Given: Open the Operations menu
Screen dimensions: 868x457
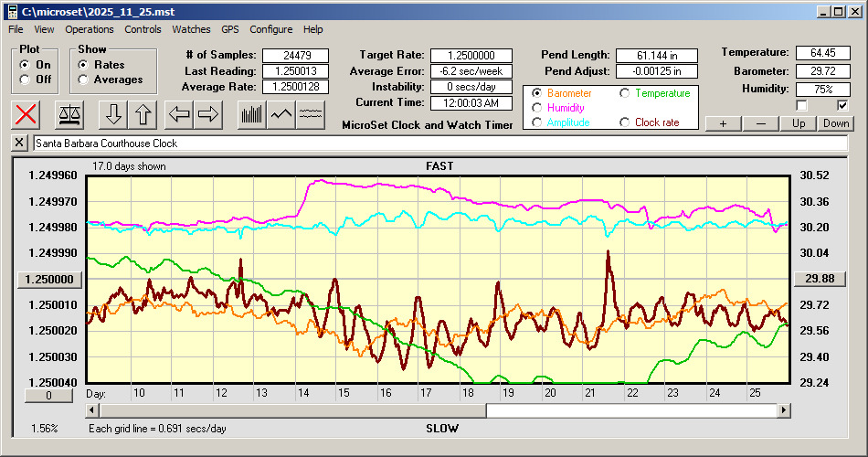Looking at the screenshot, I should [90, 29].
